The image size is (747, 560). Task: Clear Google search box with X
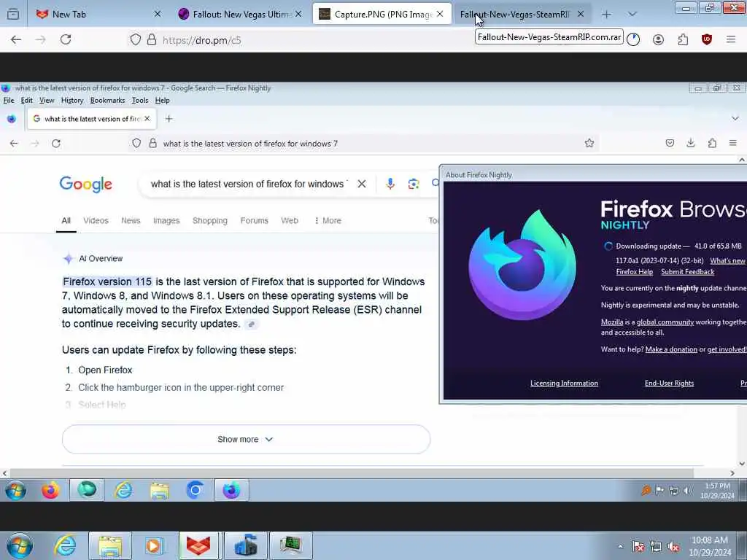(362, 184)
